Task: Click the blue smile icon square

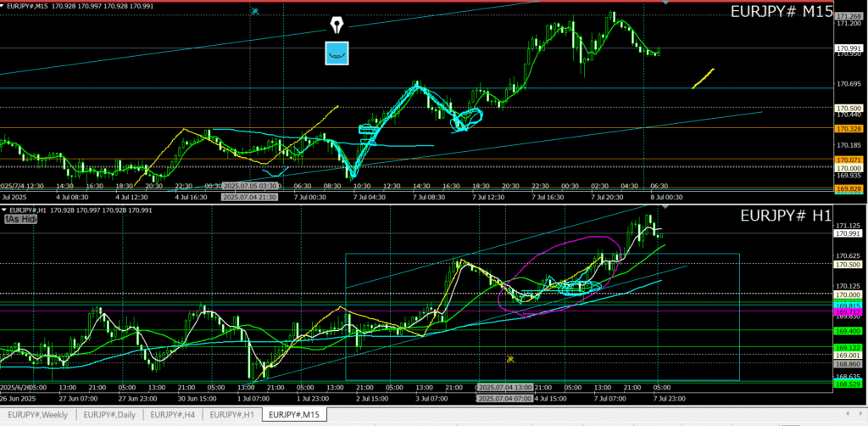Action: click(337, 53)
